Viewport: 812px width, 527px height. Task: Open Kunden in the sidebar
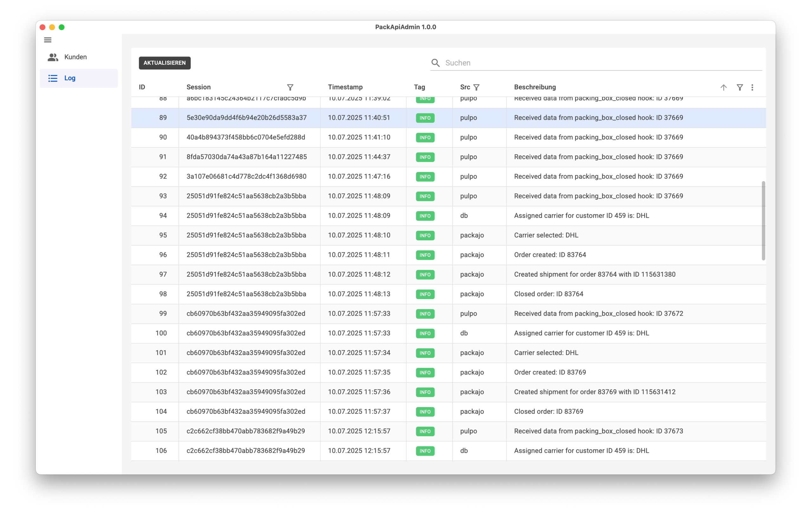(x=79, y=57)
